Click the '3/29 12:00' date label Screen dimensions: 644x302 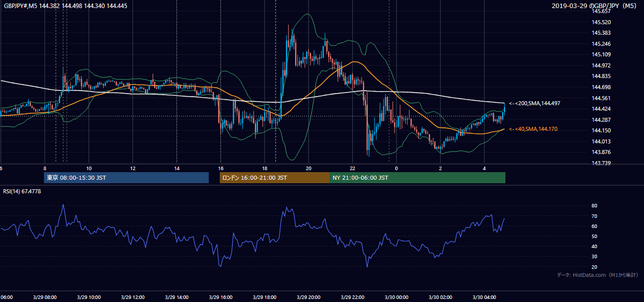(x=133, y=297)
